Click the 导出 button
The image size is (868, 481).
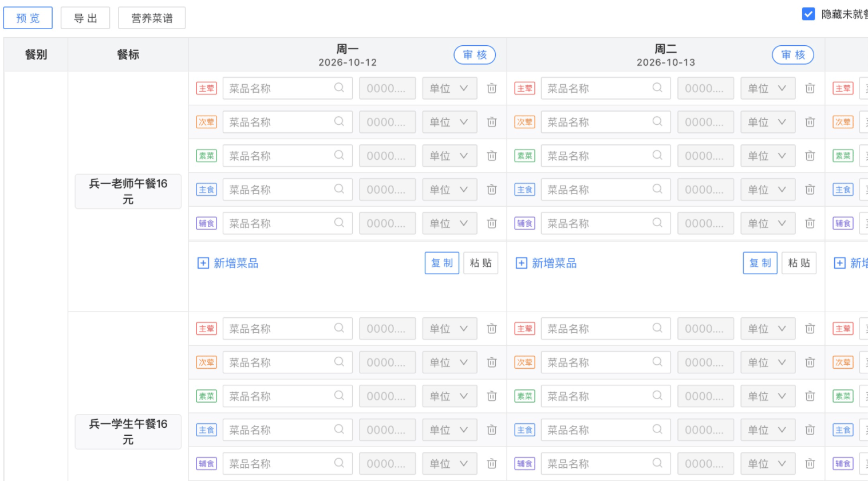(x=86, y=18)
